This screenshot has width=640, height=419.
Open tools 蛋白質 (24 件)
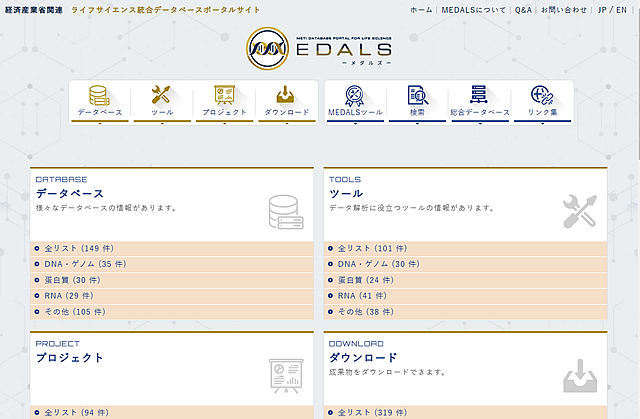click(465, 280)
